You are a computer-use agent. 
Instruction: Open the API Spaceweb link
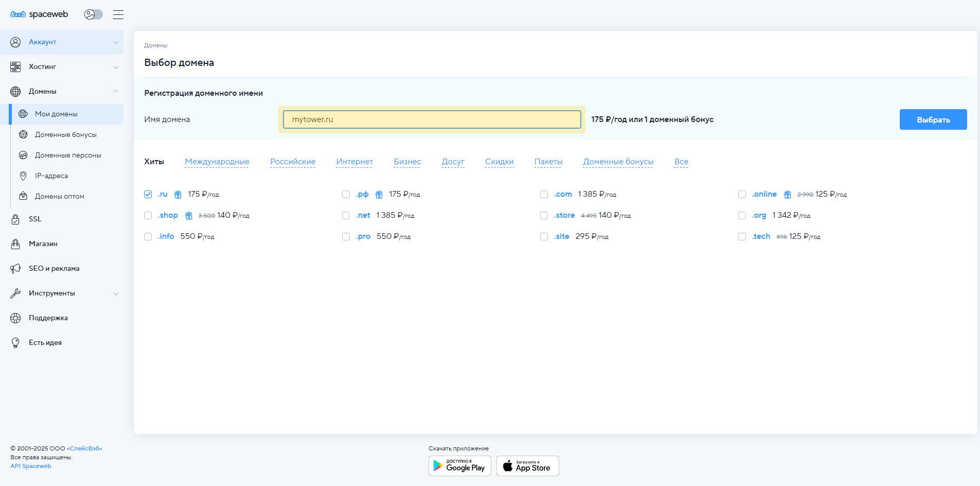pos(31,466)
